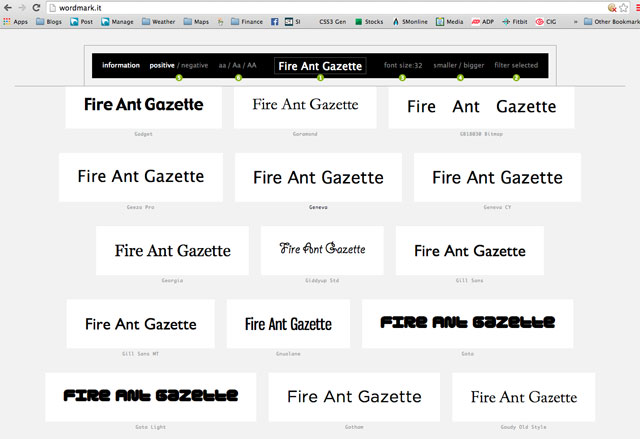Open the Manage bookmark
The height and width of the screenshot is (439, 640).
pyautogui.click(x=117, y=22)
